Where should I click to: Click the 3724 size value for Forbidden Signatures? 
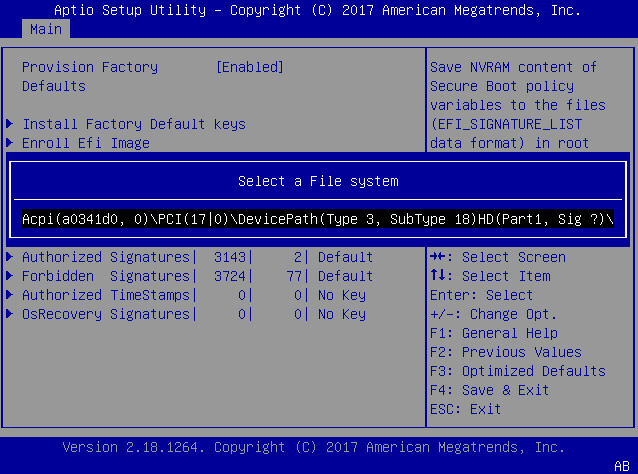click(x=230, y=276)
